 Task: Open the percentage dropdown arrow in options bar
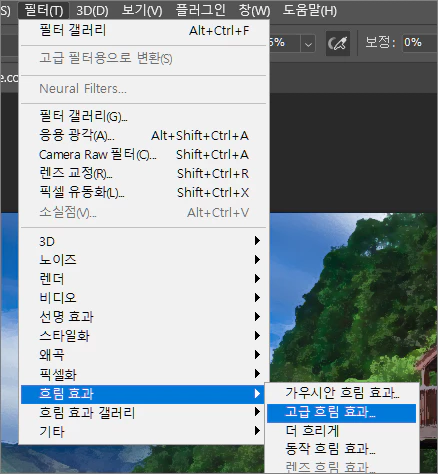coord(308,43)
